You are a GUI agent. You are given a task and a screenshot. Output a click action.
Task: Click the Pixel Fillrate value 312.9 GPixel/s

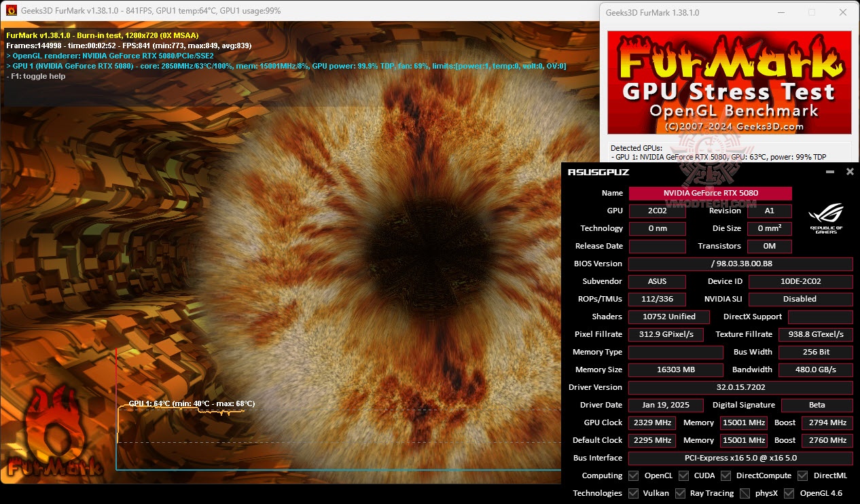[666, 334]
